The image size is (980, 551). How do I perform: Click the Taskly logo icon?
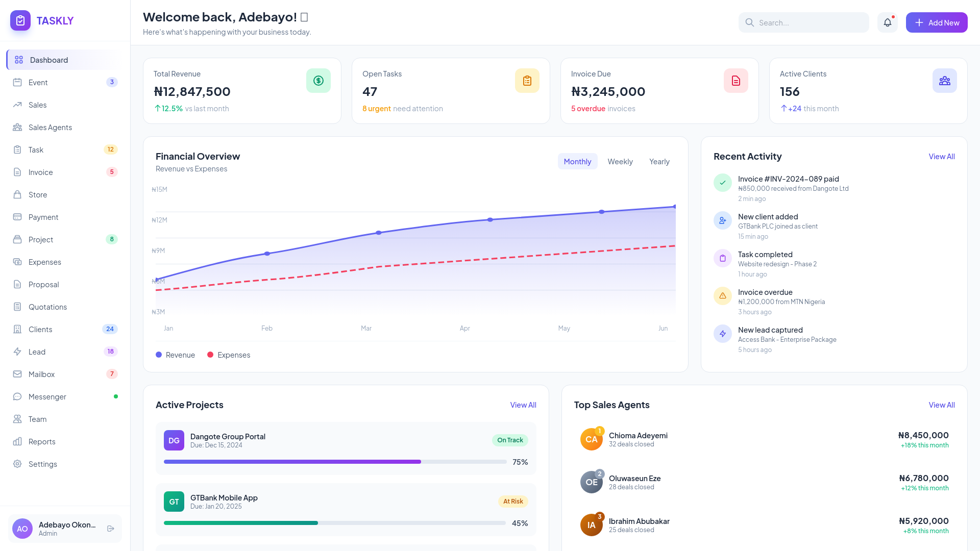point(20,20)
